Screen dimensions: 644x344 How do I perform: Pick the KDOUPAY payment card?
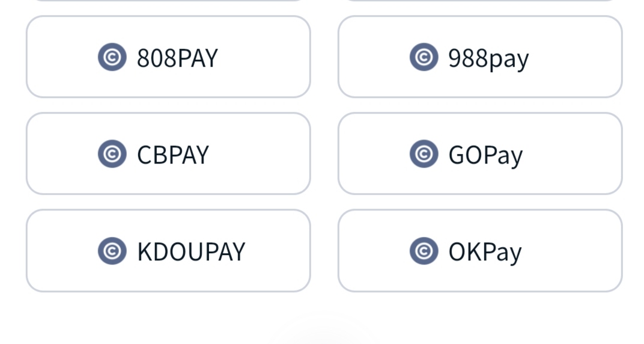point(168,251)
